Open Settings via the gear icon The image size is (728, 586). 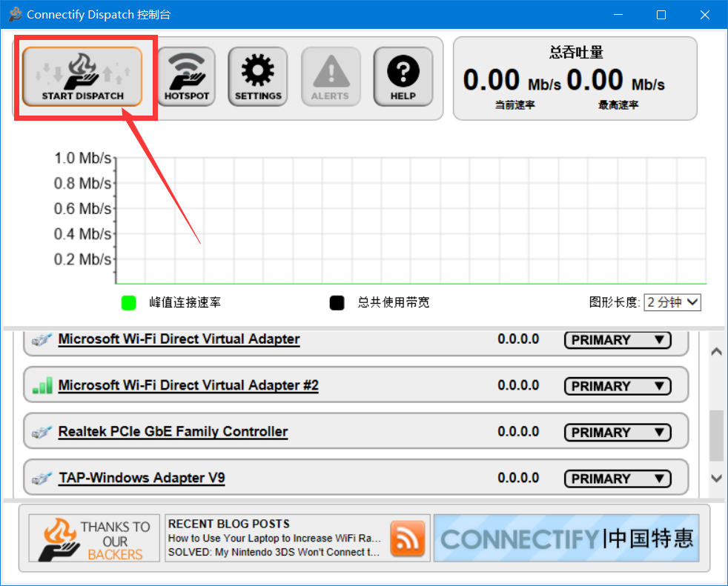pyautogui.click(x=258, y=76)
